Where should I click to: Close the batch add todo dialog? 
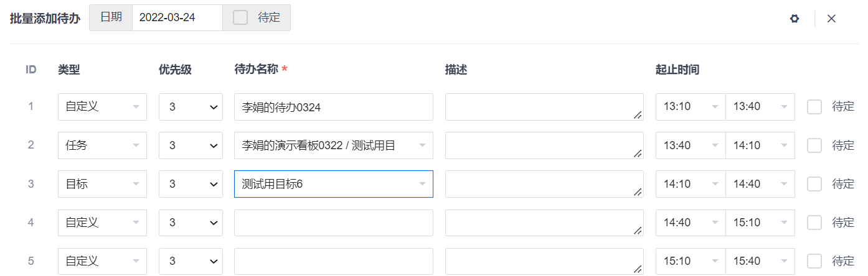click(x=831, y=19)
